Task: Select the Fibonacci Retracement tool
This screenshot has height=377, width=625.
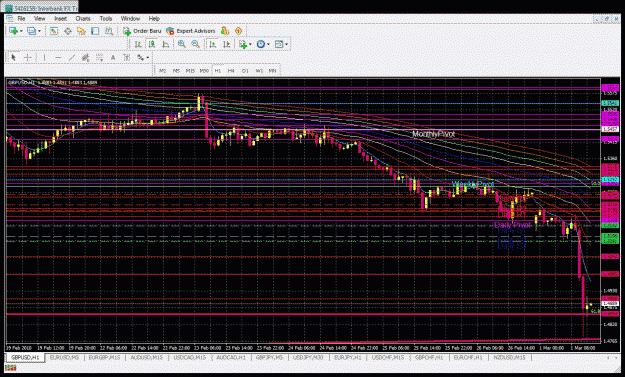Action: coord(99,58)
